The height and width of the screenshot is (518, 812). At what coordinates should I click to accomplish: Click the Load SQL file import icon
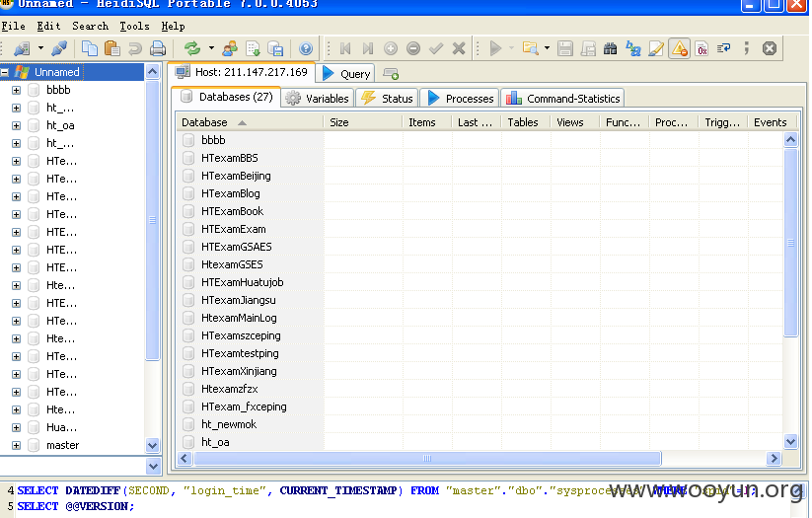[253, 48]
